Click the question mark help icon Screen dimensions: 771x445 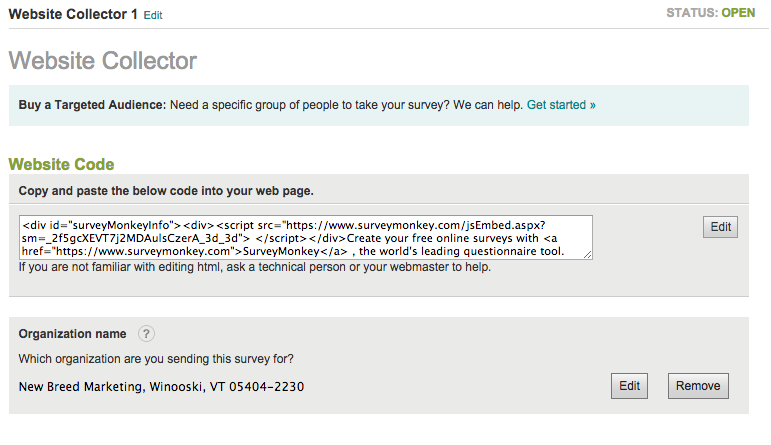click(x=146, y=334)
